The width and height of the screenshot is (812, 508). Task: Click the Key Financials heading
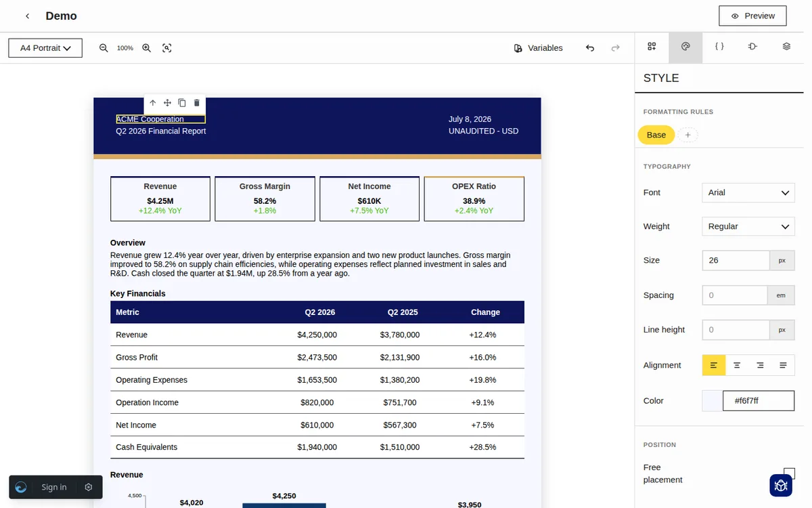point(138,294)
